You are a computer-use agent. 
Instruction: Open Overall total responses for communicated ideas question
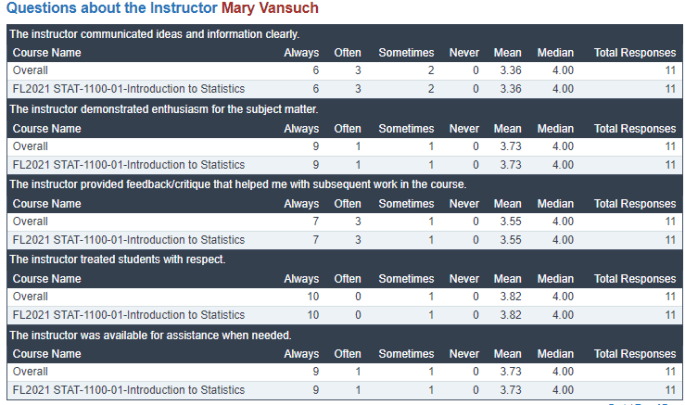[670, 70]
